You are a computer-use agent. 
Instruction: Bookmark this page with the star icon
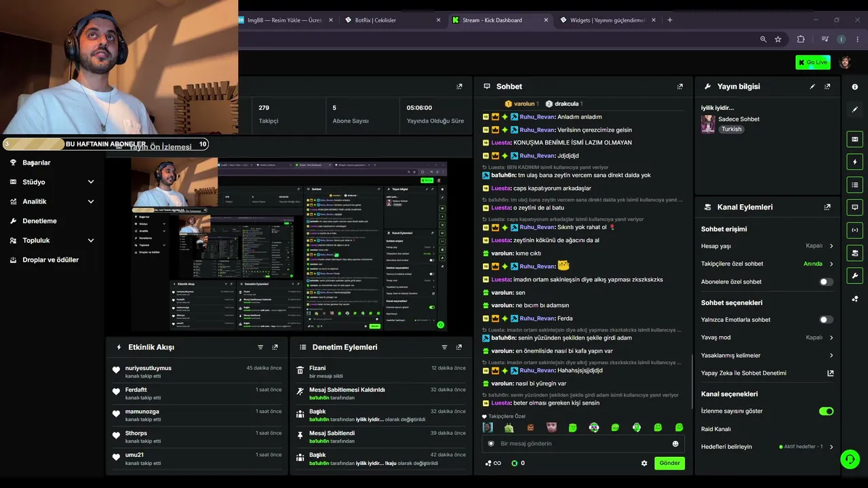778,39
